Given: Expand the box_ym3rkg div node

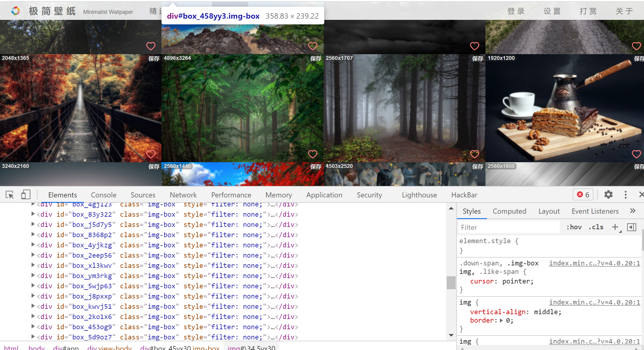Looking at the screenshot, I should tap(33, 276).
